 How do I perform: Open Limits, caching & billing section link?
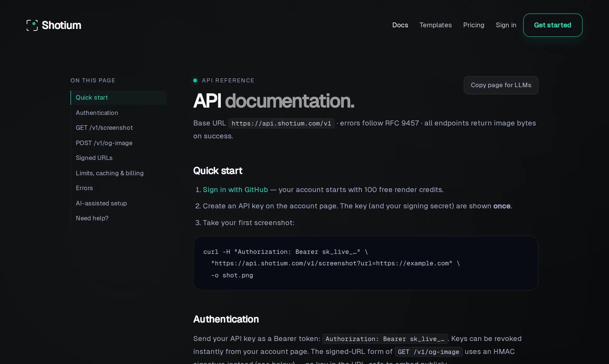[118, 173]
